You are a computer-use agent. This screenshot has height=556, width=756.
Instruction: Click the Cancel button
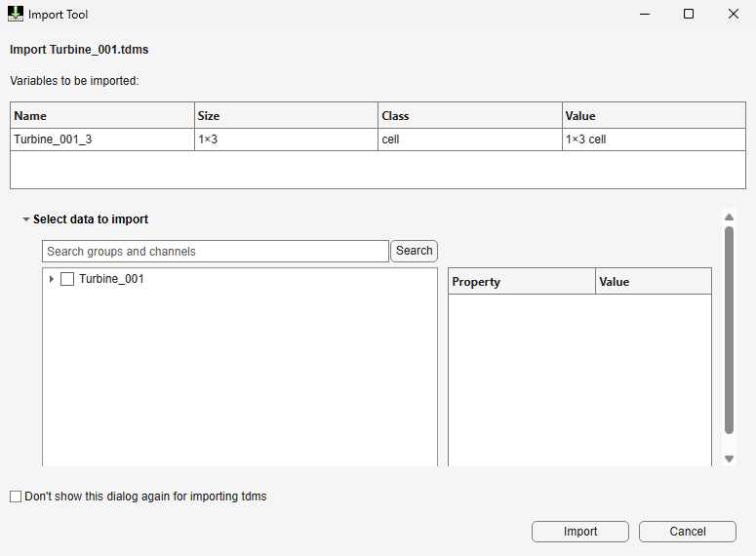(x=688, y=532)
